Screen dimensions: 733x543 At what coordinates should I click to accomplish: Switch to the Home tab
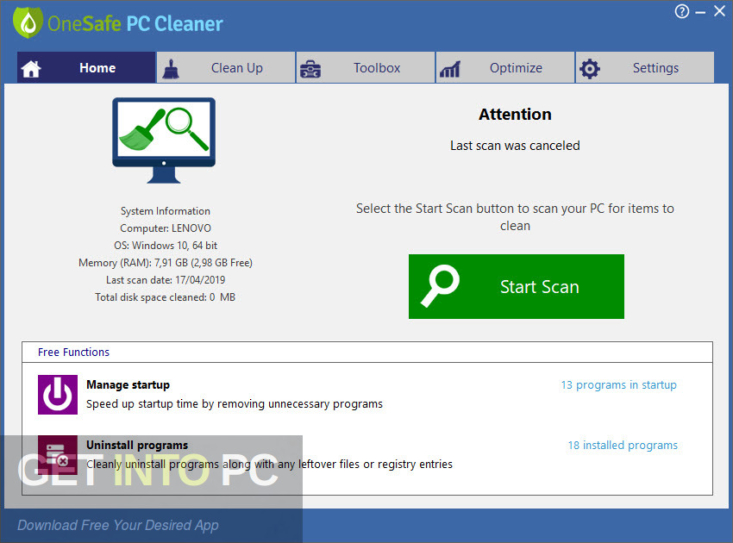tap(86, 68)
